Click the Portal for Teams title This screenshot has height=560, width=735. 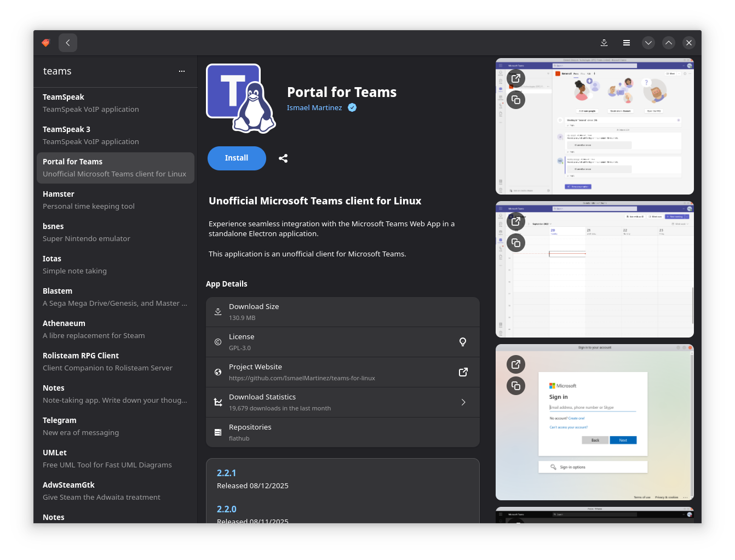click(342, 92)
